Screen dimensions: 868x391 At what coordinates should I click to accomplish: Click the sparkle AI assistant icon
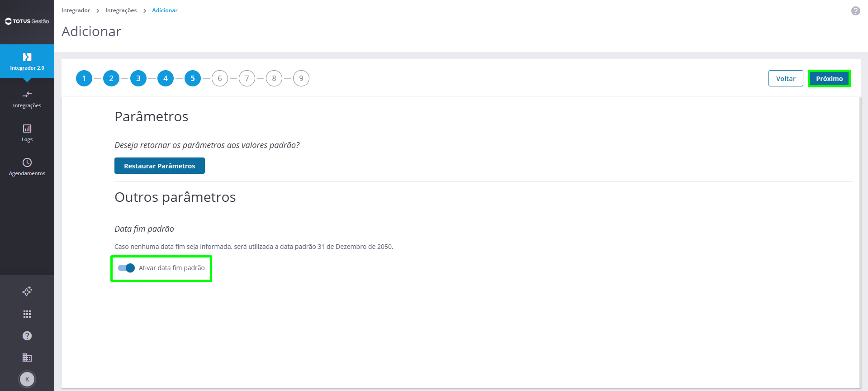point(27,291)
